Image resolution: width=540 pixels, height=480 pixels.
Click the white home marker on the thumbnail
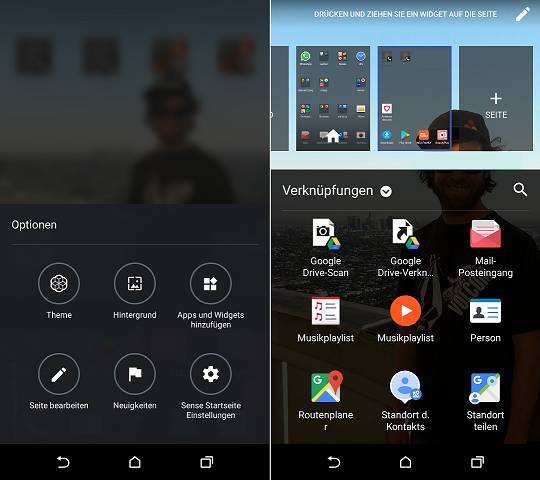[333, 135]
